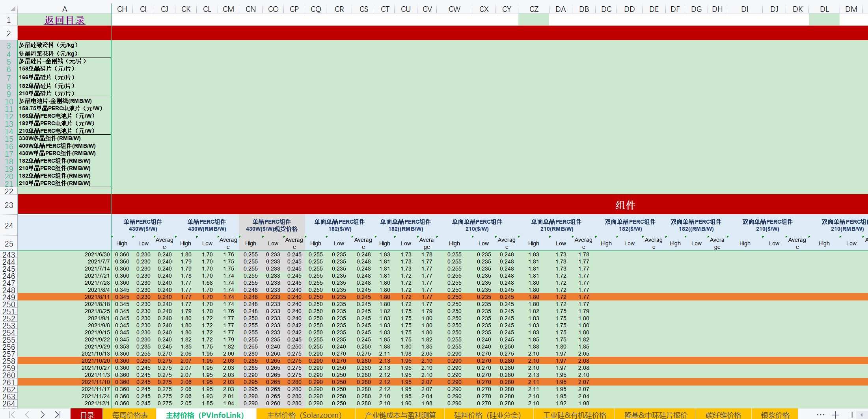The width and height of the screenshot is (868, 419).
Task: Select the date cell 2021/12/1
Action: 64,403
